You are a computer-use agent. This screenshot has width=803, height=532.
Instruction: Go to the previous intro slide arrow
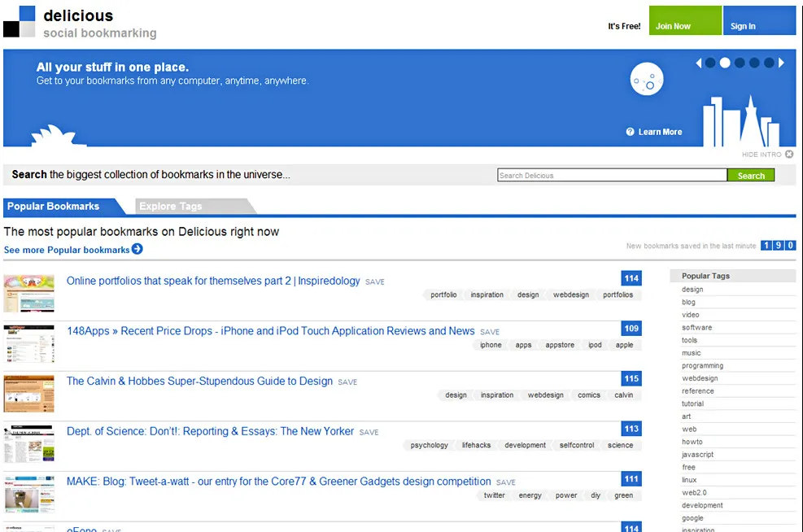(698, 63)
